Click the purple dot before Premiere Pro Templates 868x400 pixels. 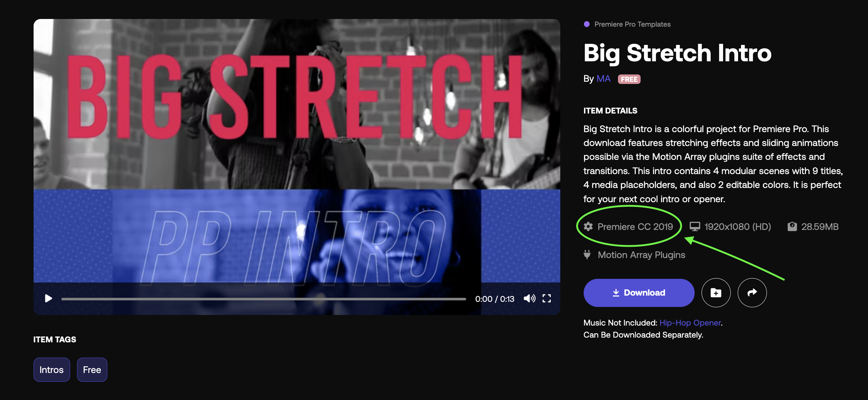click(587, 24)
